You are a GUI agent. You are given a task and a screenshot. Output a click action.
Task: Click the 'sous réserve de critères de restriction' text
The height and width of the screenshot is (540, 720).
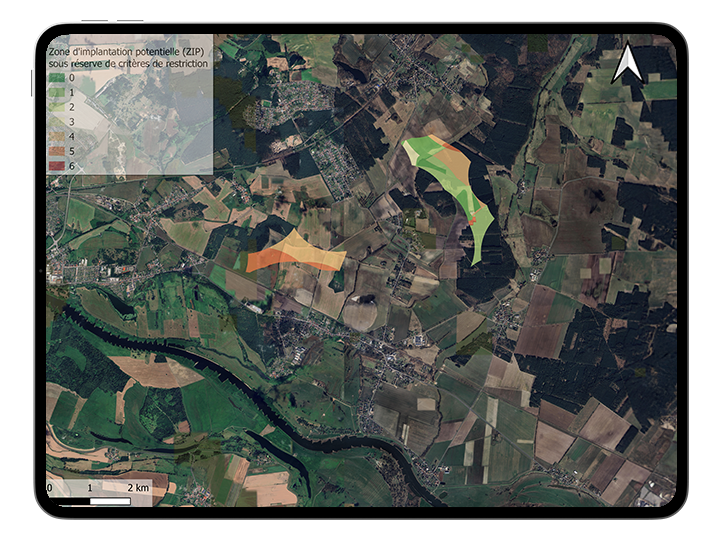[127, 63]
